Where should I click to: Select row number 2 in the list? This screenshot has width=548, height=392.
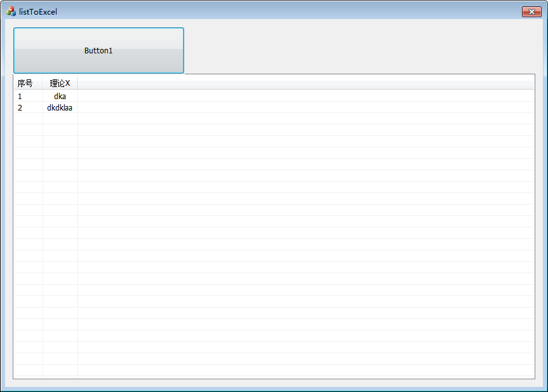coord(20,107)
